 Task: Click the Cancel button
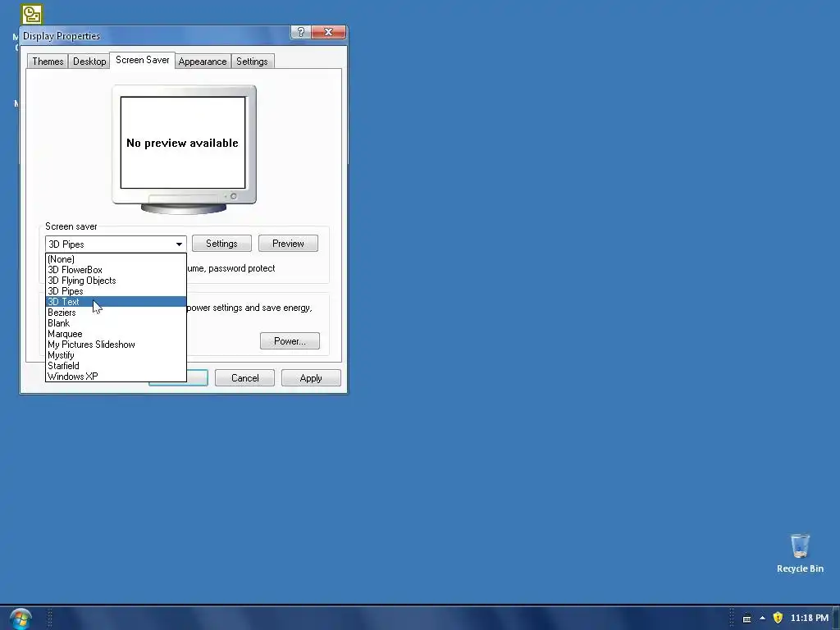244,378
